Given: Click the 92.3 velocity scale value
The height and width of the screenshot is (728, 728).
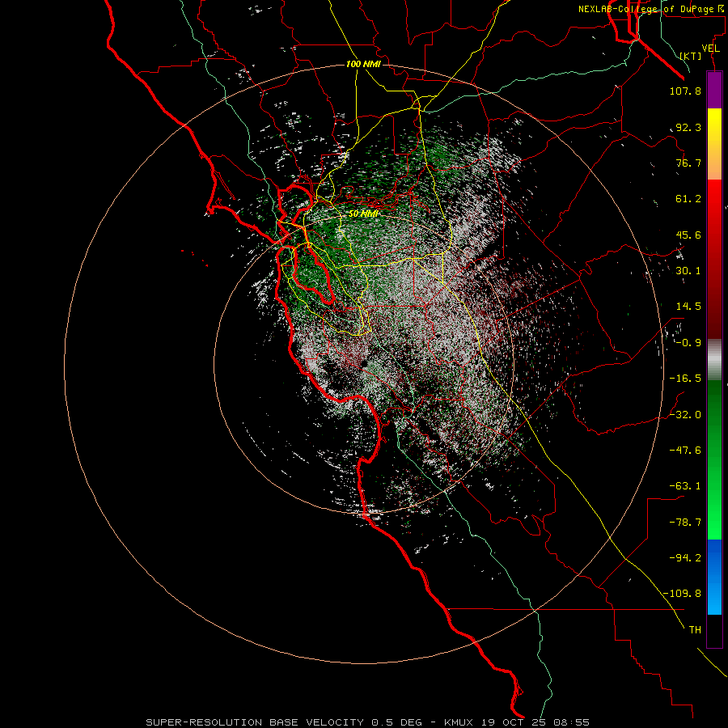Looking at the screenshot, I should [x=688, y=127].
